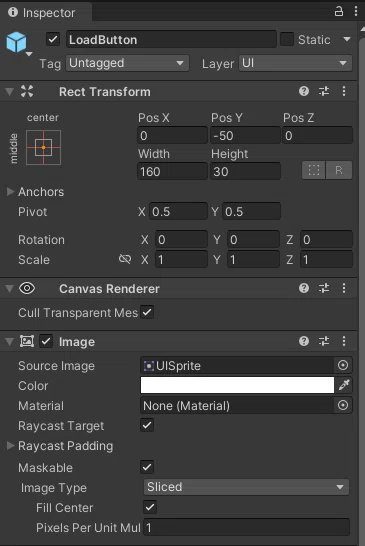The image size is (365, 546).
Task: Click the LoadButton name field
Action: (171, 39)
